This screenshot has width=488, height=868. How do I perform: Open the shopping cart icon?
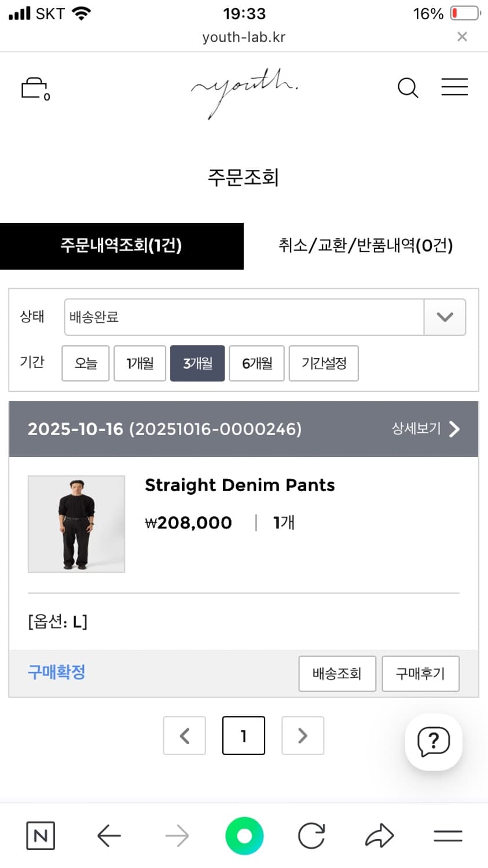tap(35, 88)
